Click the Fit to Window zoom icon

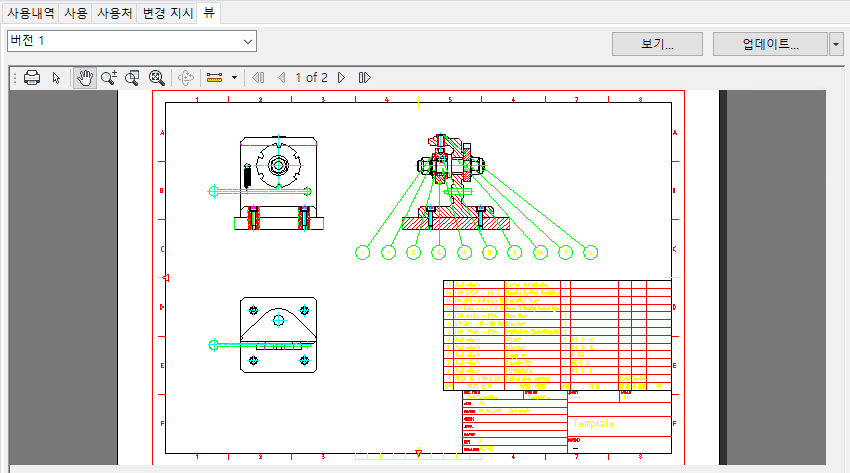click(x=157, y=78)
